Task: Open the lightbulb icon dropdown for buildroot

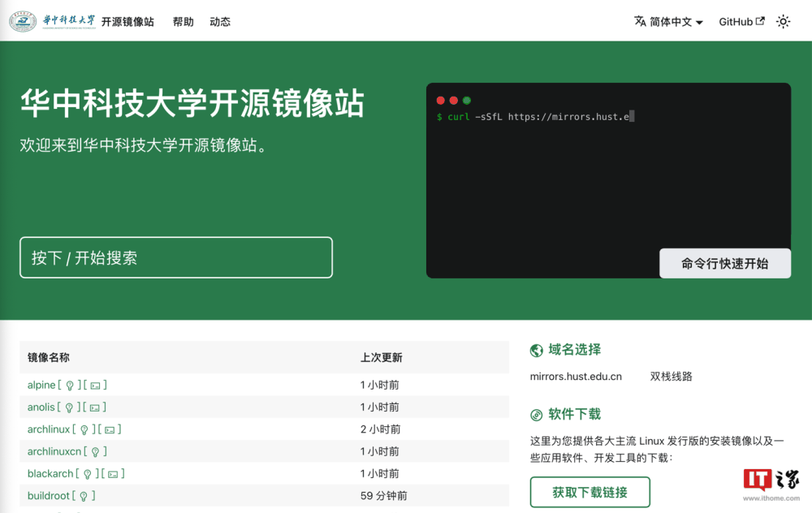Action: 84,495
